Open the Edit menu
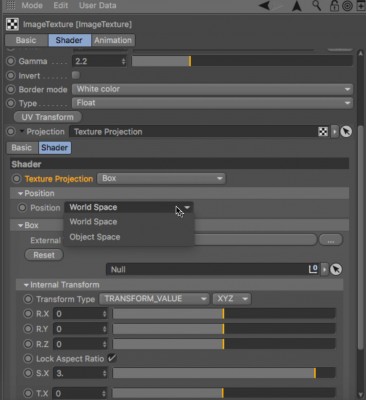This screenshot has height=400, width=366. click(x=61, y=6)
